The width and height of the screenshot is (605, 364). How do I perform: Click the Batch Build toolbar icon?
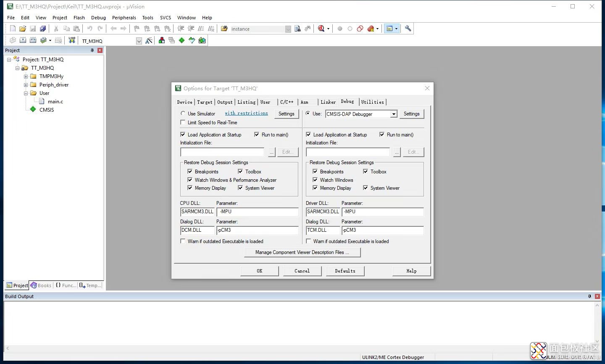(43, 40)
